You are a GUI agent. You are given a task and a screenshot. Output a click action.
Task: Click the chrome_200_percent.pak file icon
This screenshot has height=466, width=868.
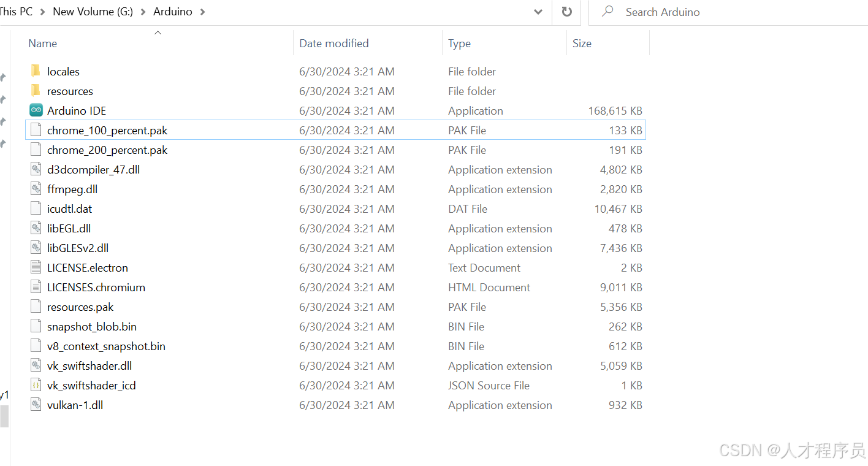coord(36,150)
